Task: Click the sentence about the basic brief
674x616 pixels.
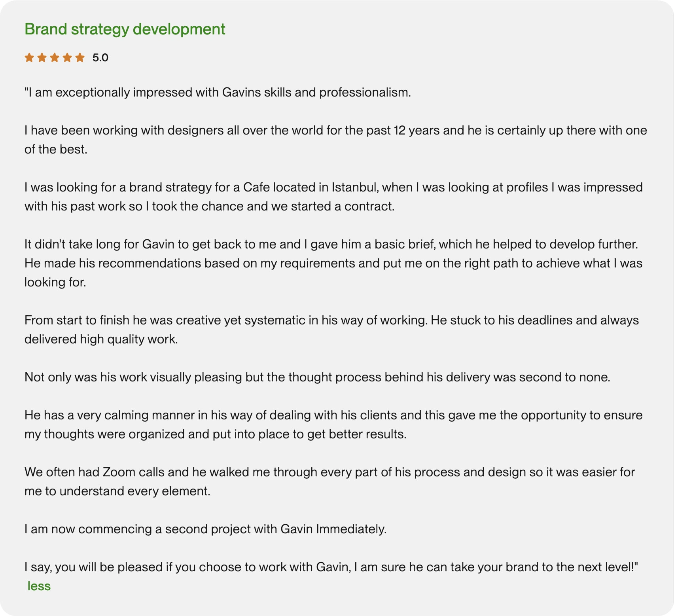Action: (x=331, y=244)
